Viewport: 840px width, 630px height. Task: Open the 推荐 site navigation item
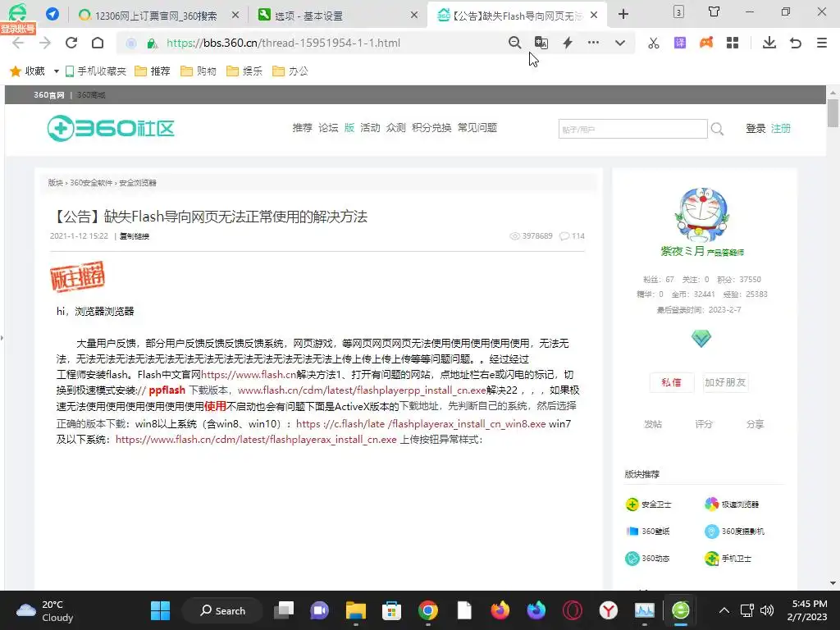click(x=302, y=127)
